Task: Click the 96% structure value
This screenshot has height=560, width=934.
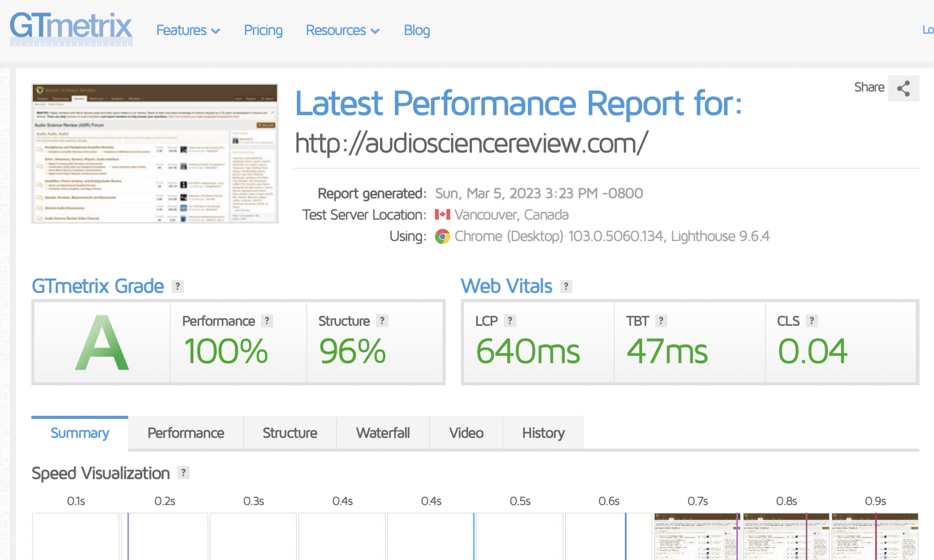Action: pos(352,351)
